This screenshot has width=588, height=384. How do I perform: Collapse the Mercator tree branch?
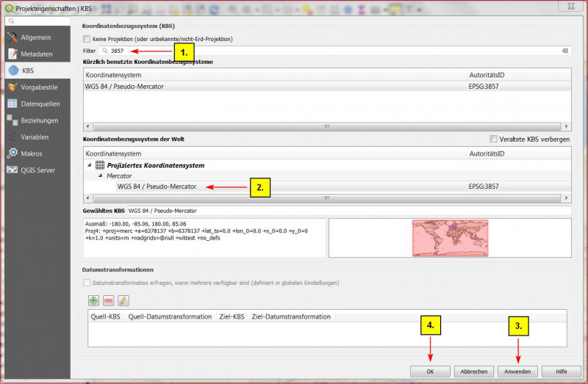[101, 176]
